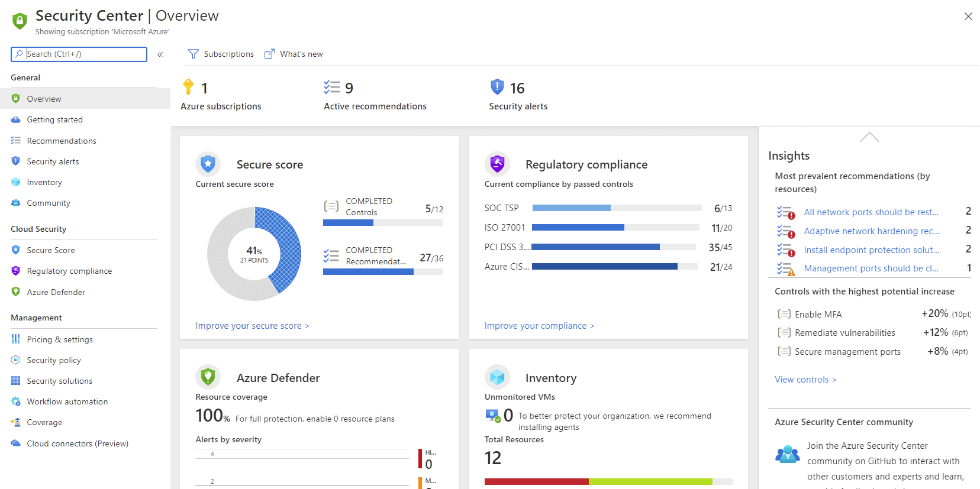Click the Active recommendations checklist icon
The height and width of the screenshot is (489, 980).
click(x=332, y=88)
